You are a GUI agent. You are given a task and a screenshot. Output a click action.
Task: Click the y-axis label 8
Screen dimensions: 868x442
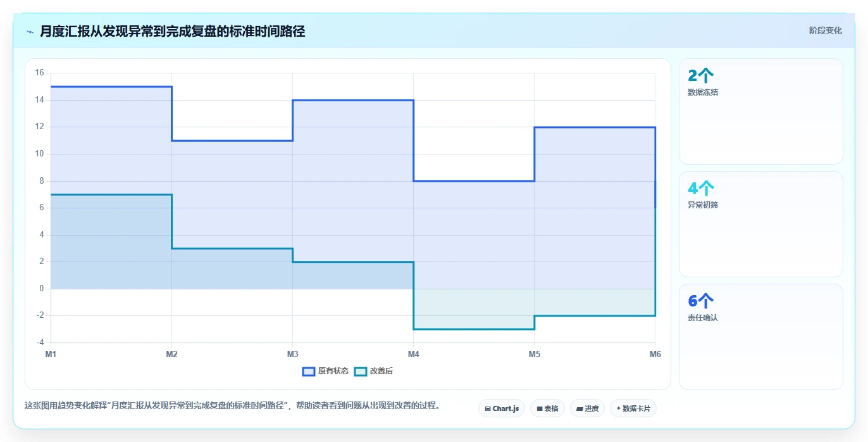click(41, 181)
